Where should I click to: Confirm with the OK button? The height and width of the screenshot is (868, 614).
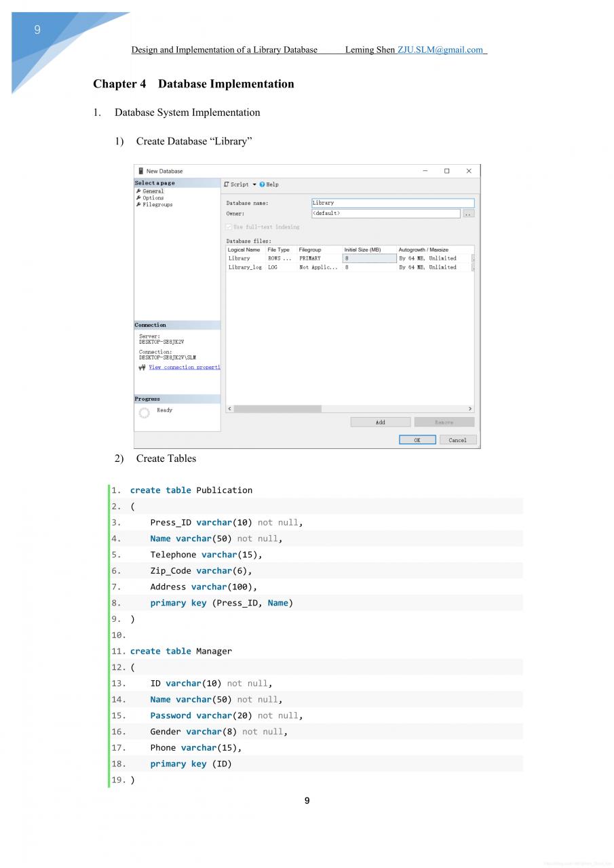click(417, 440)
